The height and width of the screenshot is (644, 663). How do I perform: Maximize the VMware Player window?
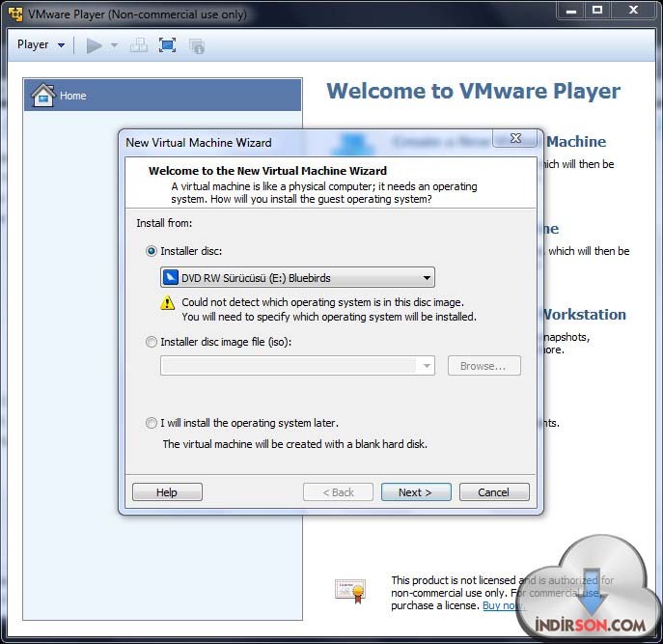[x=597, y=11]
